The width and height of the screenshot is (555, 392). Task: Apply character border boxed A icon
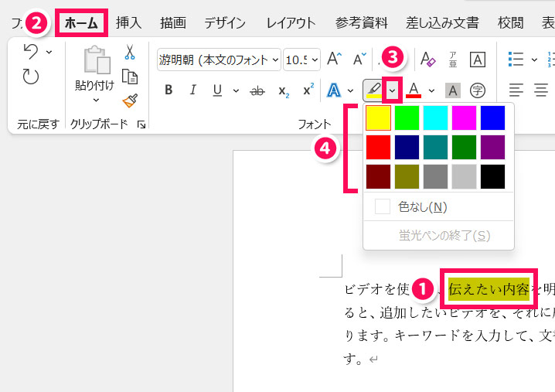(x=477, y=60)
